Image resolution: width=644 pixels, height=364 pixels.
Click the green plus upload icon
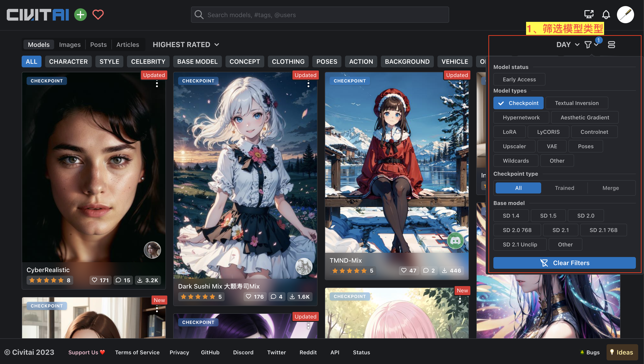click(80, 14)
